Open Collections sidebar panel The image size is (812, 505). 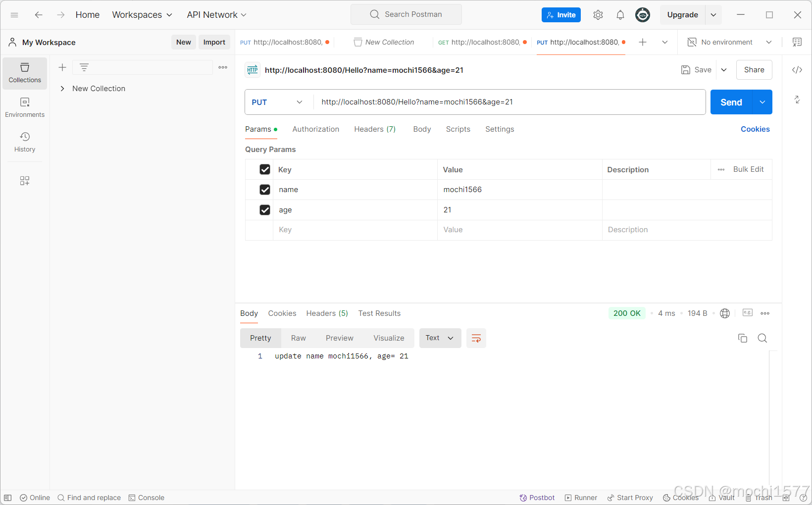25,73
